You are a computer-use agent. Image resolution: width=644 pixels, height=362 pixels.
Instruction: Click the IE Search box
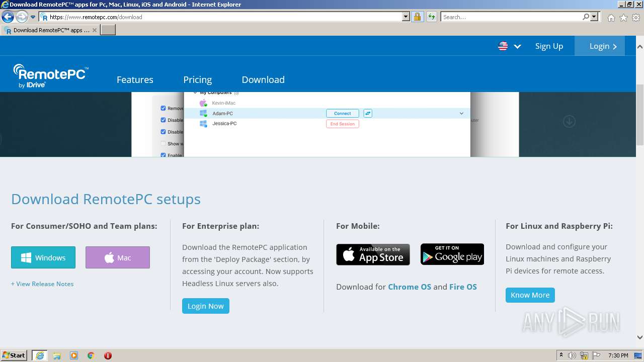point(511,17)
